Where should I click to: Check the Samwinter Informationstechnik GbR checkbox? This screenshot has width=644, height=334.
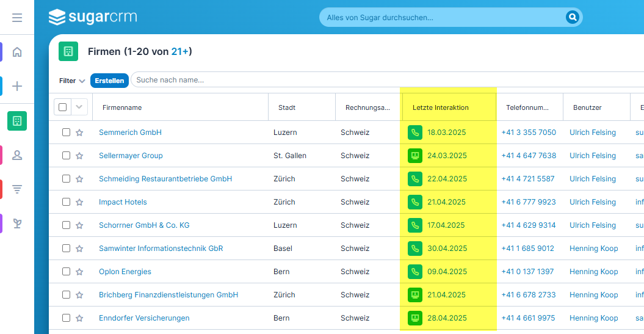pos(66,248)
